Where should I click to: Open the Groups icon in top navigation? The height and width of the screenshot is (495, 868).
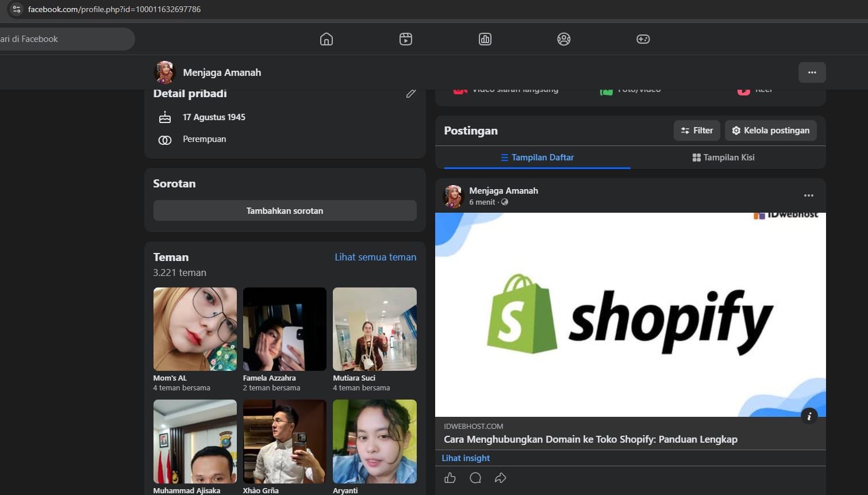(564, 39)
